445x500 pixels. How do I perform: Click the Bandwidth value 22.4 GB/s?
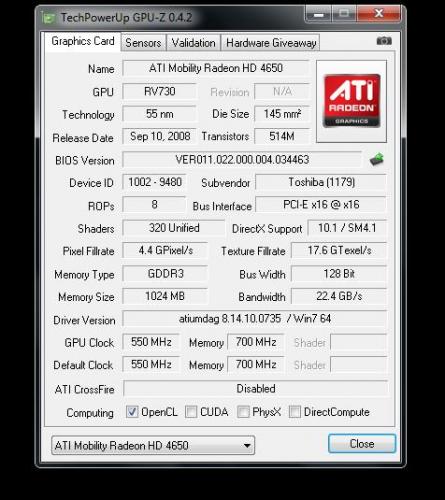tap(339, 296)
